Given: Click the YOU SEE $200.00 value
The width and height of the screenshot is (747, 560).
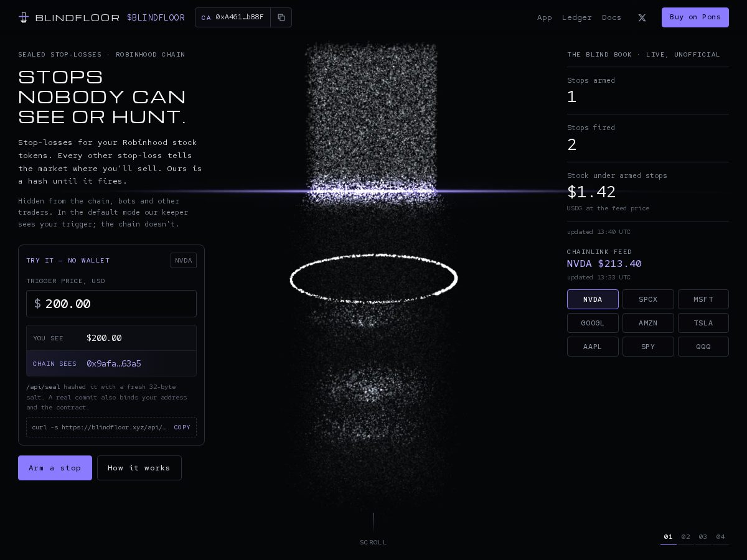Looking at the screenshot, I should point(104,338).
